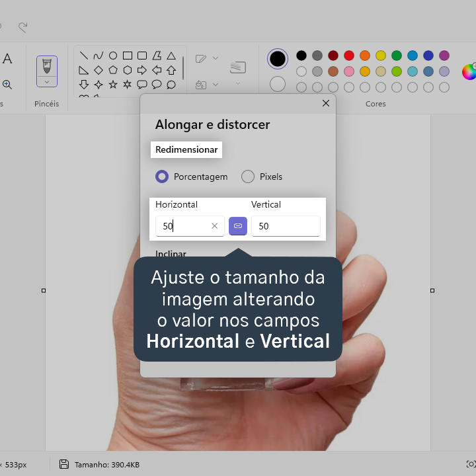Clear the Horizontal field value
Screen dimensions: 476x476
point(214,226)
